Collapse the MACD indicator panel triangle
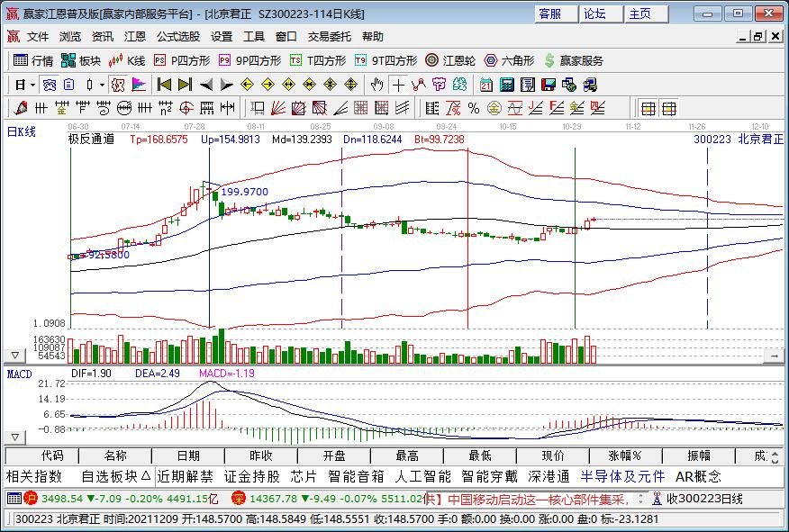 pos(14,356)
